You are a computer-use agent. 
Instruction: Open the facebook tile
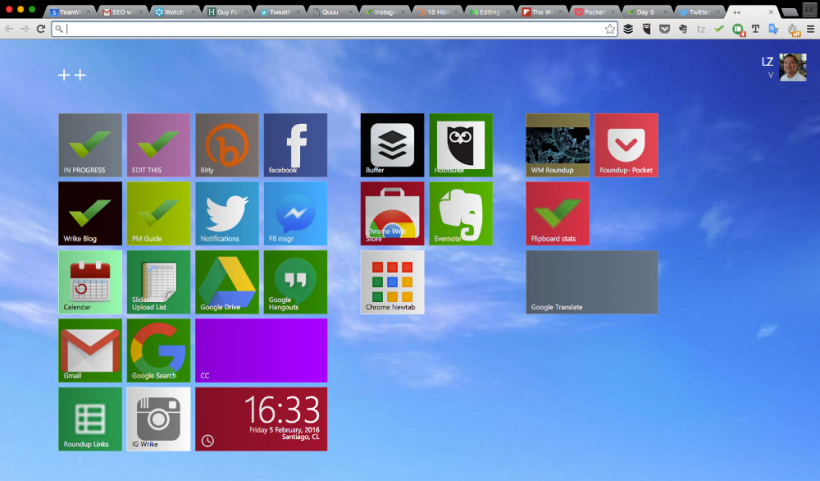[295, 145]
